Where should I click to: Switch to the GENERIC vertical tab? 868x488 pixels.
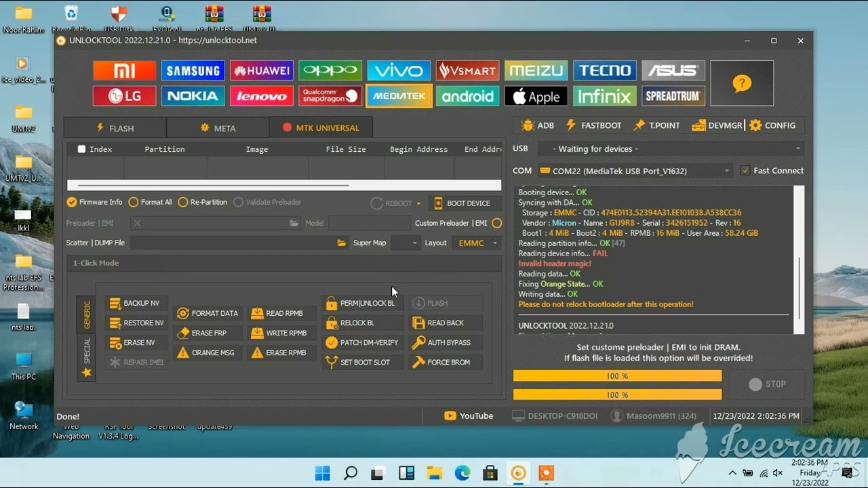[86, 314]
